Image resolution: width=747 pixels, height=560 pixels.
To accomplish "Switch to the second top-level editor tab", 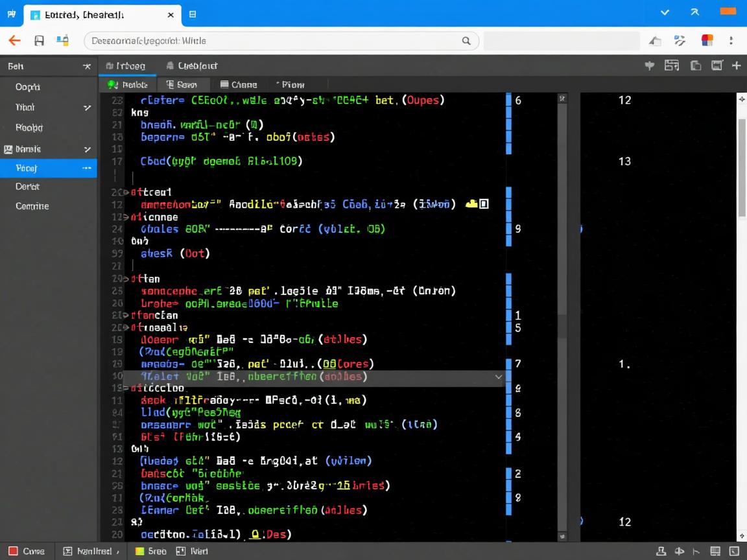I will click(x=192, y=65).
